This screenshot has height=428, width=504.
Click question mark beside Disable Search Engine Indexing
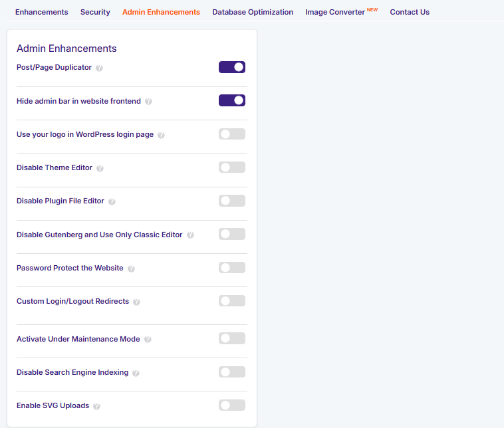136,373
